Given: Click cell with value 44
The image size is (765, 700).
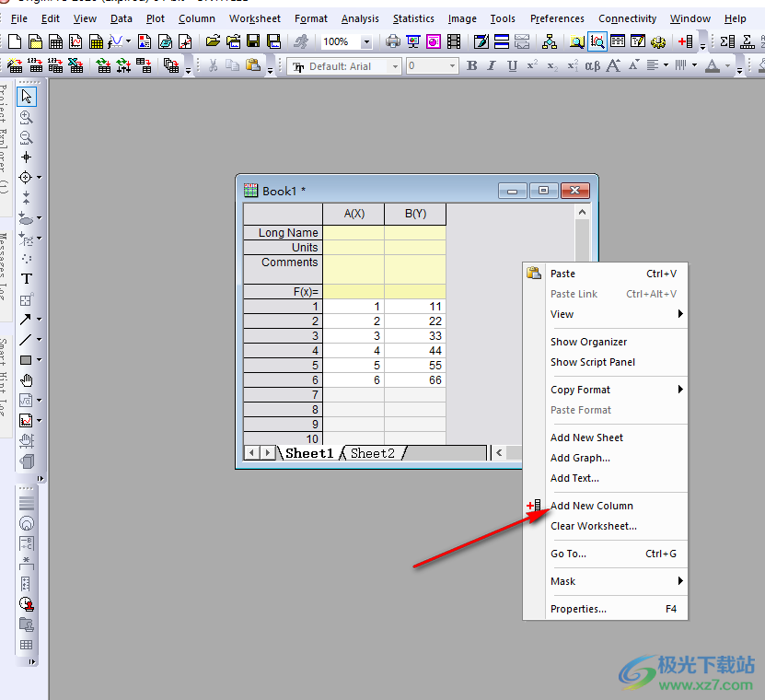Looking at the screenshot, I should coord(415,351).
